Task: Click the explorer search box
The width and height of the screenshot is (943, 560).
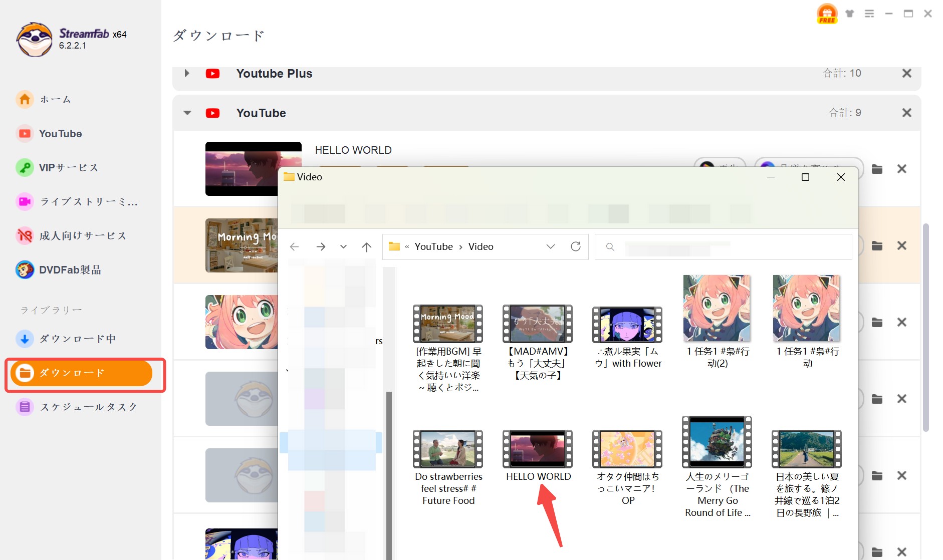Action: (723, 247)
